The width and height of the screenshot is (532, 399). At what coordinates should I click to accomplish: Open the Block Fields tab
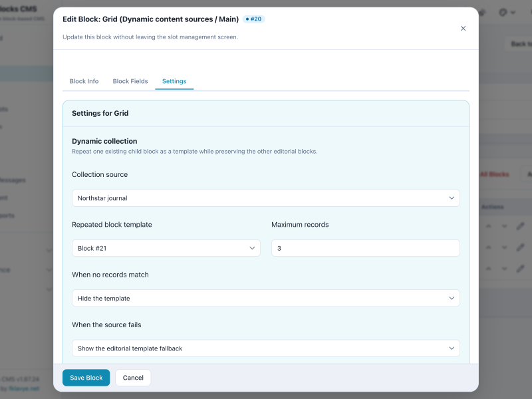tap(130, 81)
